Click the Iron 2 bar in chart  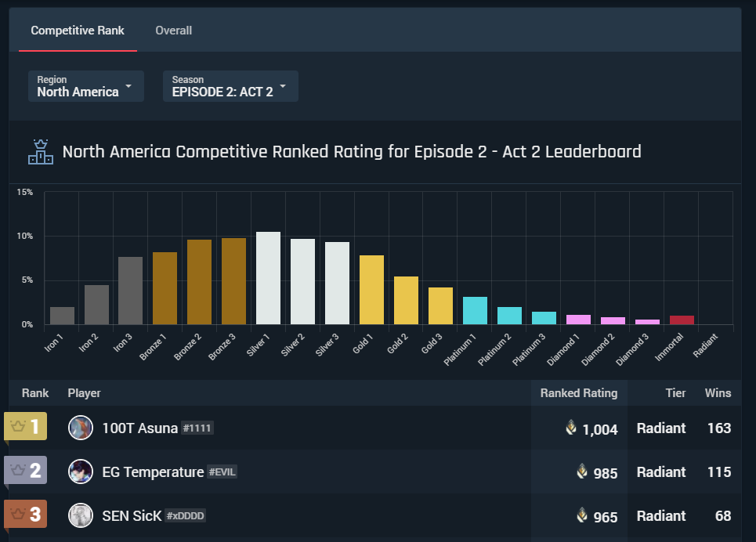[96, 305]
